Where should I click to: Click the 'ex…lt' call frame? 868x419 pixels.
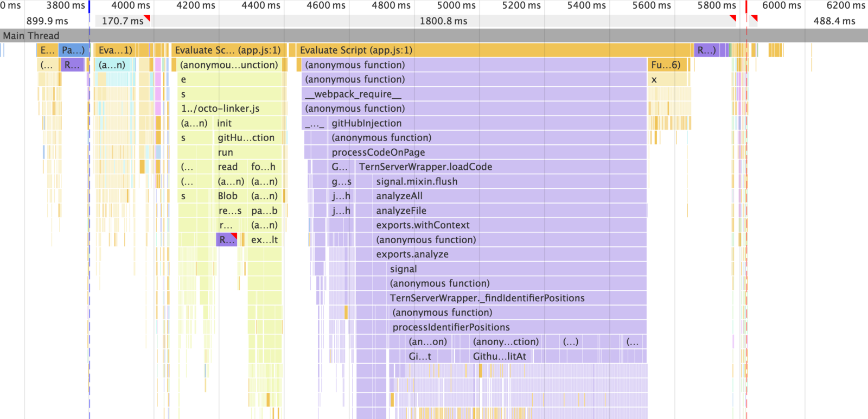(265, 240)
